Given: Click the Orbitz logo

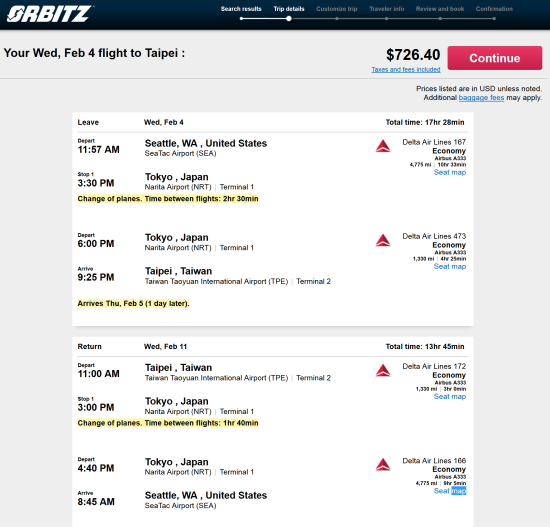Looking at the screenshot, I should (50, 14).
